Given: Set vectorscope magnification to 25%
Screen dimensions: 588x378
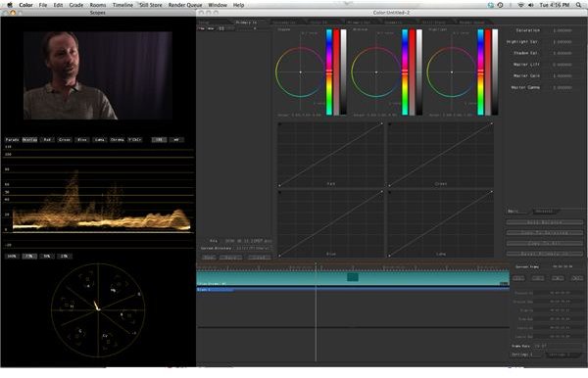Looking at the screenshot, I should click(64, 257).
